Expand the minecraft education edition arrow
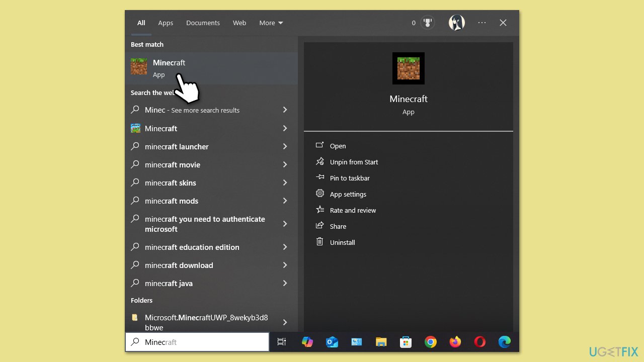This screenshot has height=362, width=644. (x=285, y=247)
